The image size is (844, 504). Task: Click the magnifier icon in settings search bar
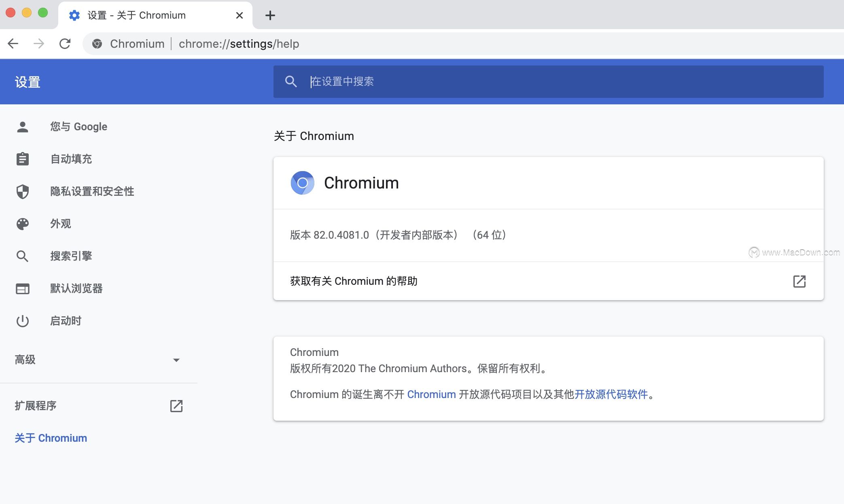[291, 82]
